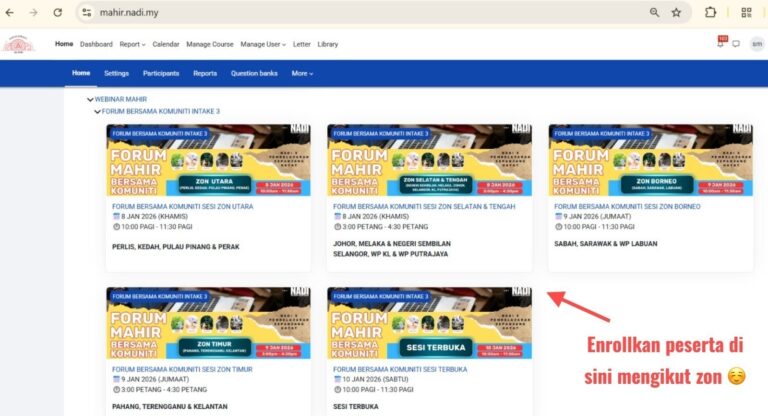Image resolution: width=768 pixels, height=416 pixels.
Task: Expand the Manage User dropdown
Action: click(262, 44)
